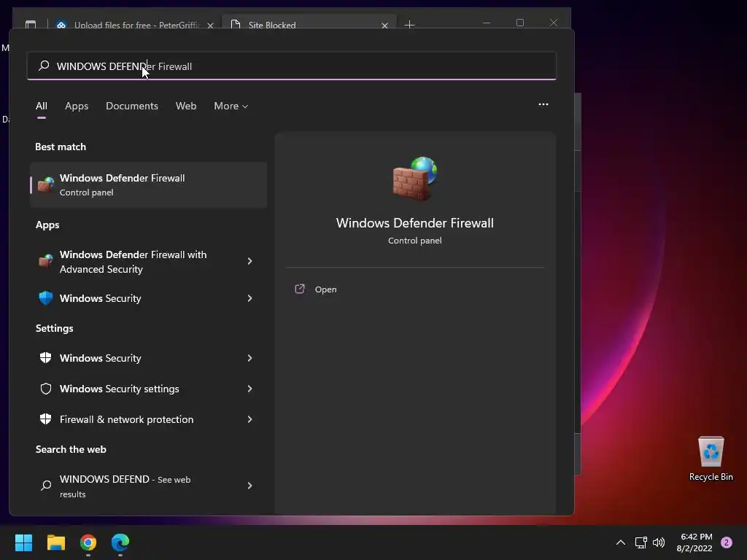Viewport: 747px width, 560px height.
Task: Launch Microsoft Edge from the taskbar
Action: pyautogui.click(x=120, y=542)
